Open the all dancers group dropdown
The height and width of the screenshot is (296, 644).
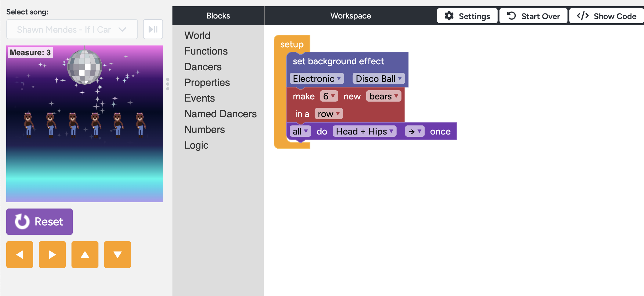coord(300,131)
